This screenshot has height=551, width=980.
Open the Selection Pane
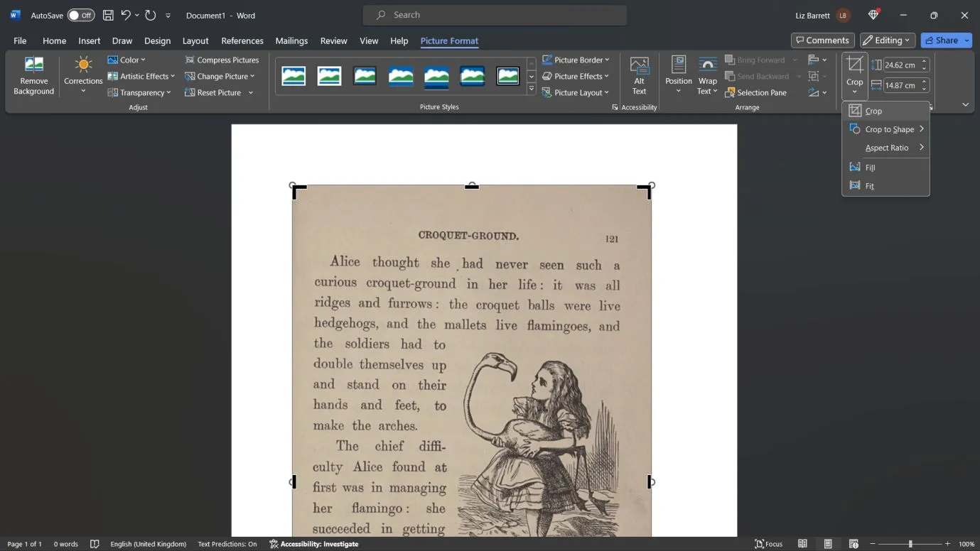757,92
